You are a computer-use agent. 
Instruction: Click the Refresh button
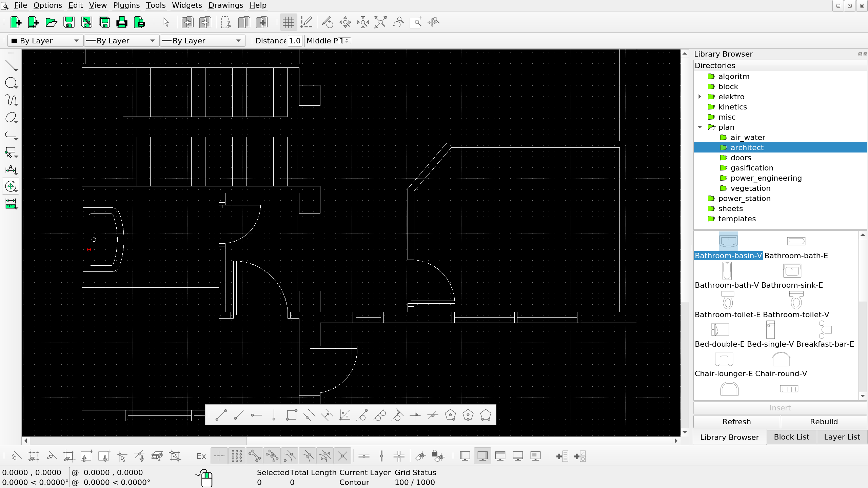(x=736, y=422)
